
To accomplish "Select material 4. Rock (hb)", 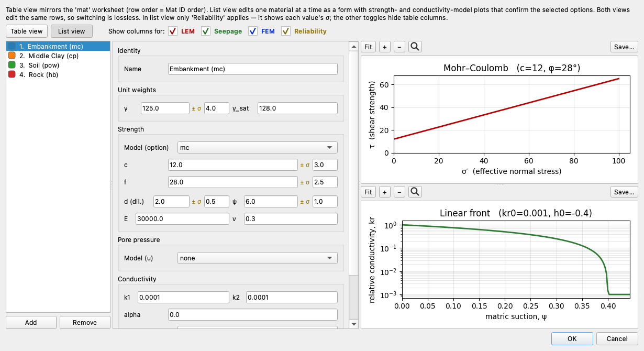I will (58, 74).
